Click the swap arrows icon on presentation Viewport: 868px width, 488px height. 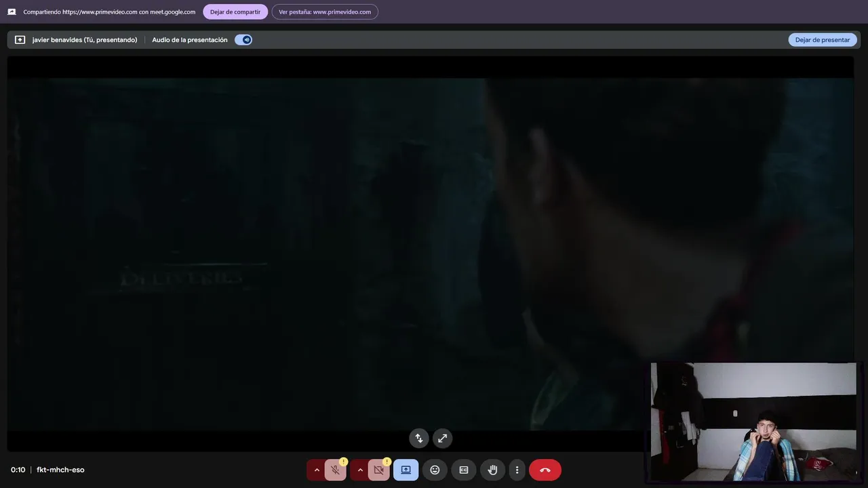point(419,439)
